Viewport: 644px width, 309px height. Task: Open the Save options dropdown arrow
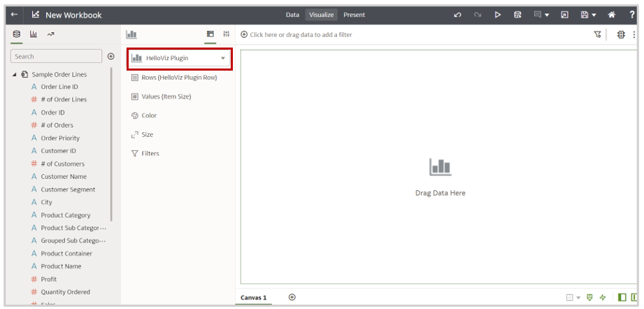click(x=594, y=15)
